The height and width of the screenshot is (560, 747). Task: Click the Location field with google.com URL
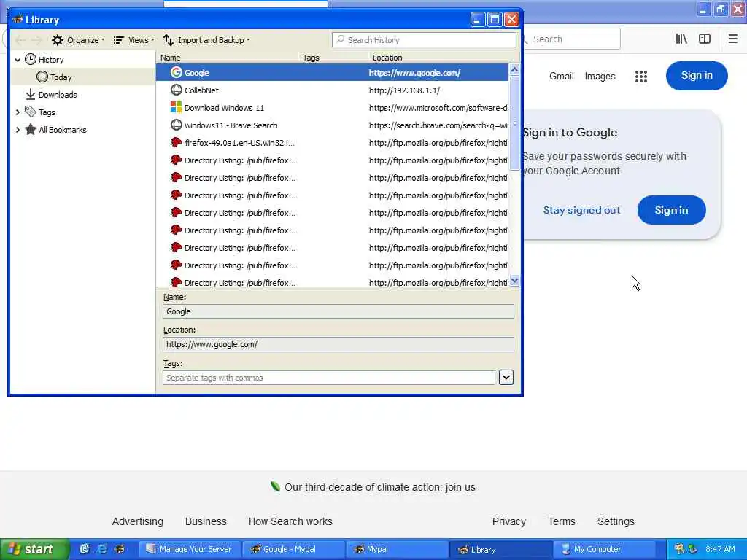pos(338,344)
